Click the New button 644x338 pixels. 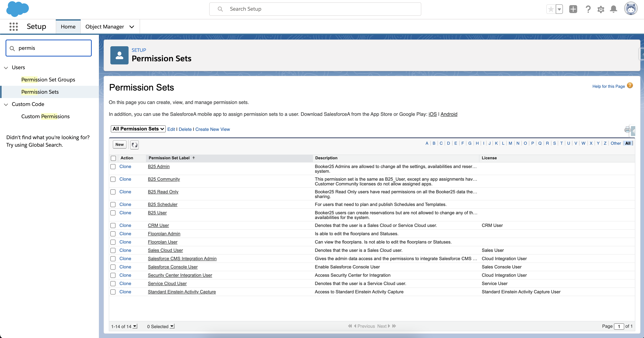[x=119, y=144]
